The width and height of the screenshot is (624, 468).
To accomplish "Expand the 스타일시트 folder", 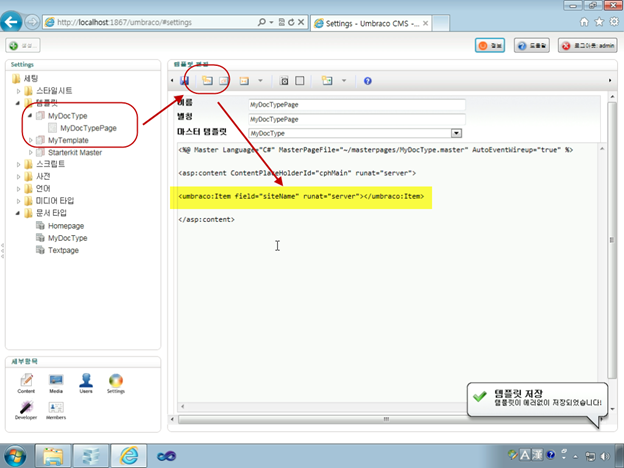I will click(18, 91).
